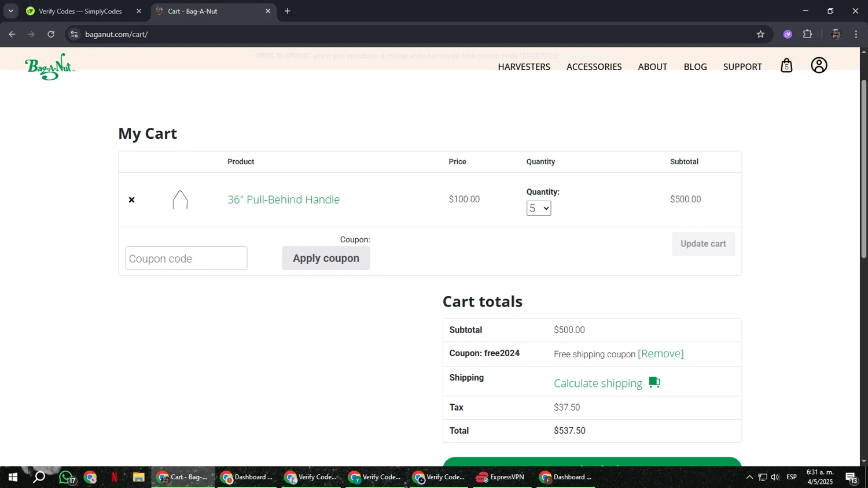
Task: Click the Bag-A-Nut logo
Action: point(50,66)
